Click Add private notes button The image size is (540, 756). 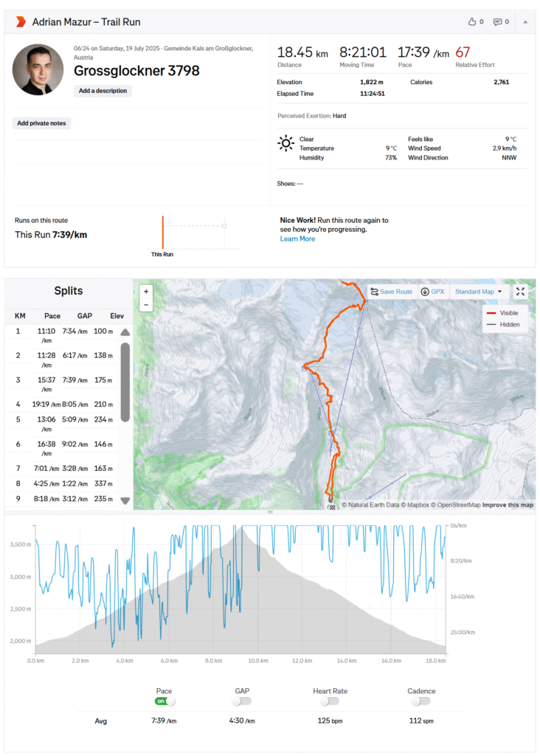42,123
